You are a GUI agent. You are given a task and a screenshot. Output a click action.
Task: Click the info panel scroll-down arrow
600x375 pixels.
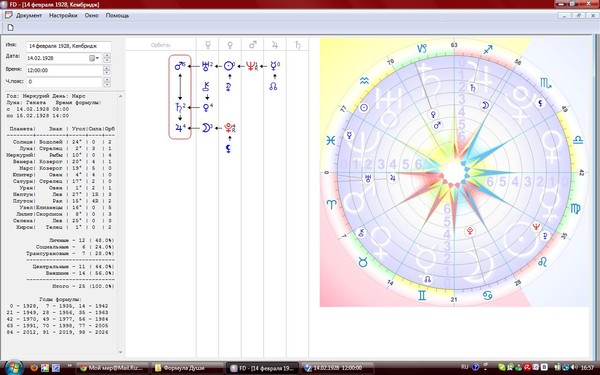(121, 352)
